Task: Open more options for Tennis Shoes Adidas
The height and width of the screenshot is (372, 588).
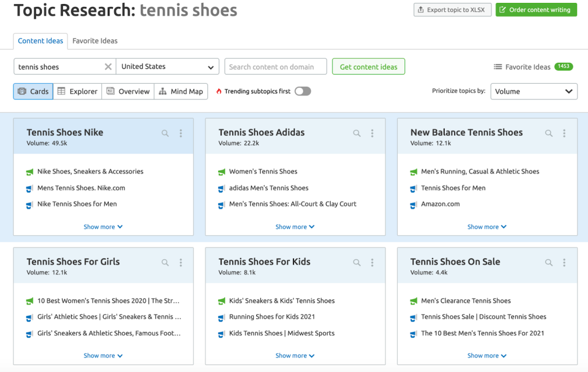Action: (x=373, y=133)
